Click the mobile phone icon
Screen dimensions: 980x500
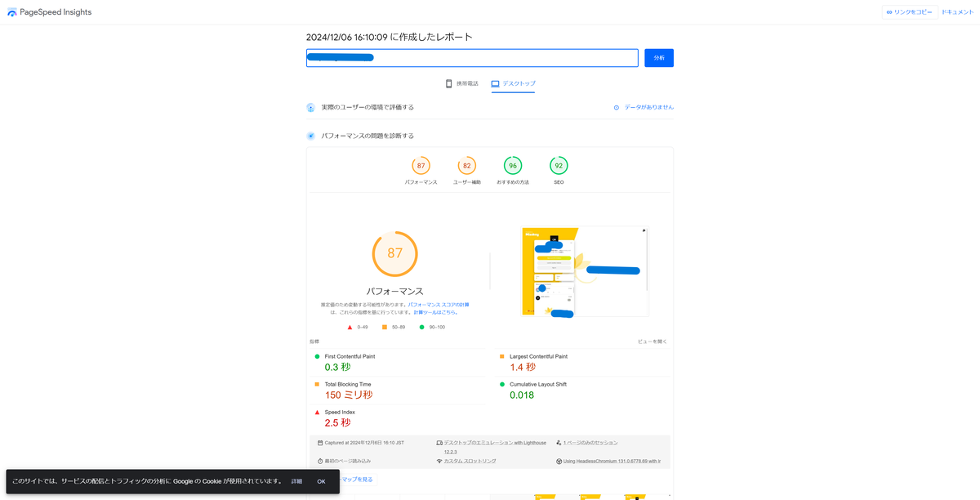(448, 83)
